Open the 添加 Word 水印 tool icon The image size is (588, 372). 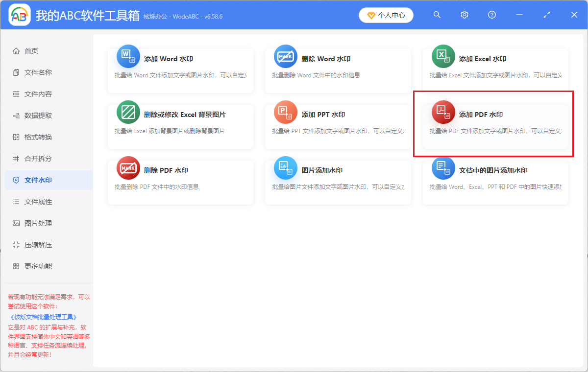pos(128,56)
